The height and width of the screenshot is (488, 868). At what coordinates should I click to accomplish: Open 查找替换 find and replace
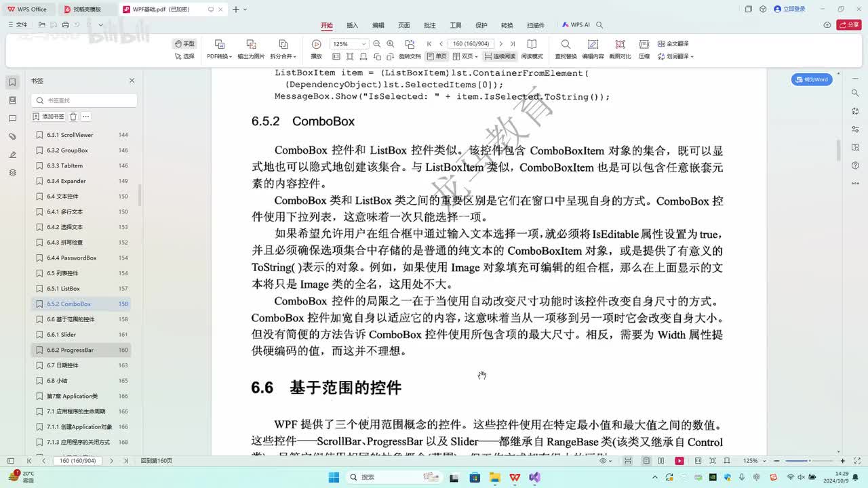coord(566,49)
